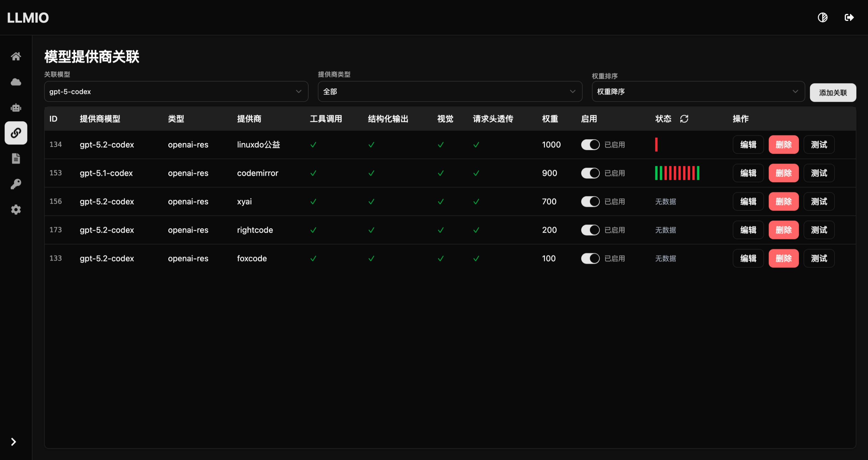Open the robot models sidebar icon
Image resolution: width=868 pixels, height=460 pixels.
[x=16, y=107]
